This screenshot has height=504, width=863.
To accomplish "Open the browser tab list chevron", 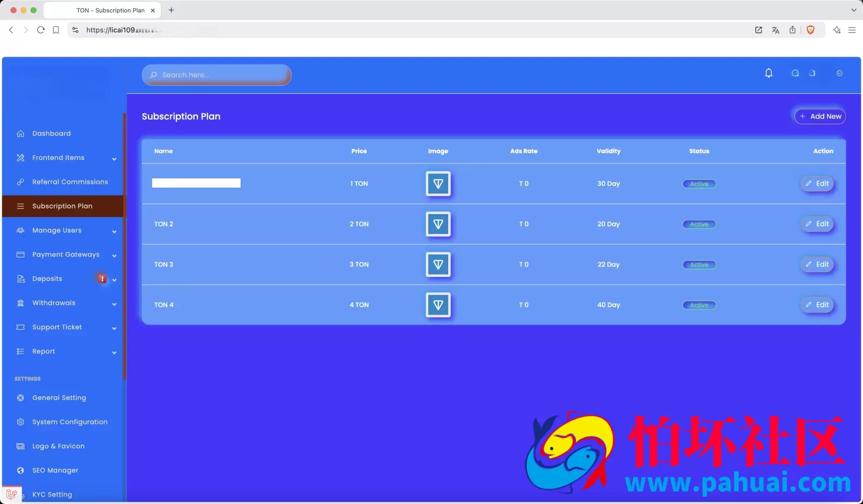I will (x=854, y=10).
